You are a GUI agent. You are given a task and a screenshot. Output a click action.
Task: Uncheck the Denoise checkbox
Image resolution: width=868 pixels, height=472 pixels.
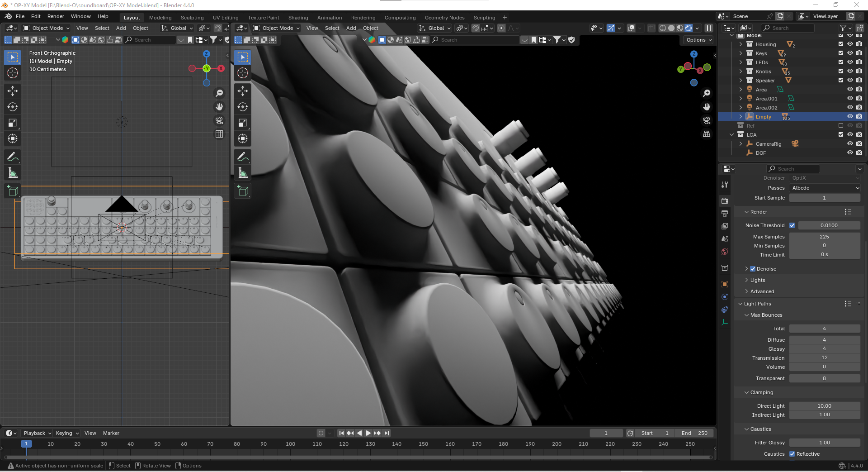(x=753, y=269)
